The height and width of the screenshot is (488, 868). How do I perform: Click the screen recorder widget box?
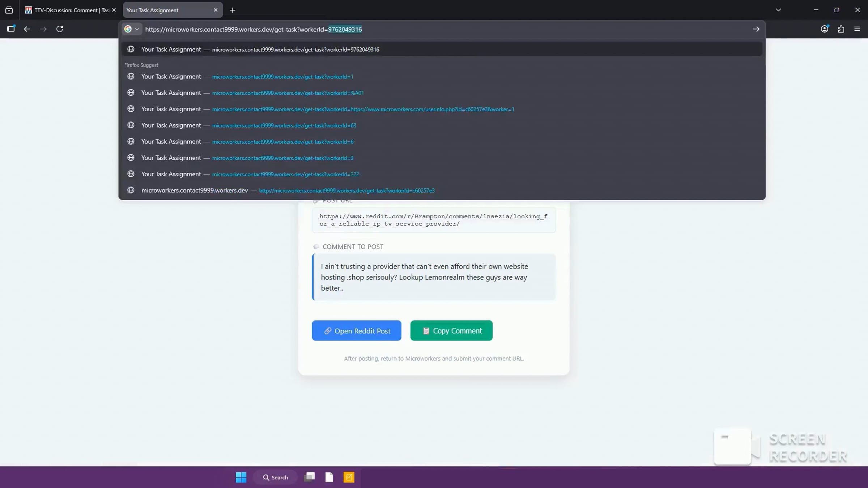point(733,447)
